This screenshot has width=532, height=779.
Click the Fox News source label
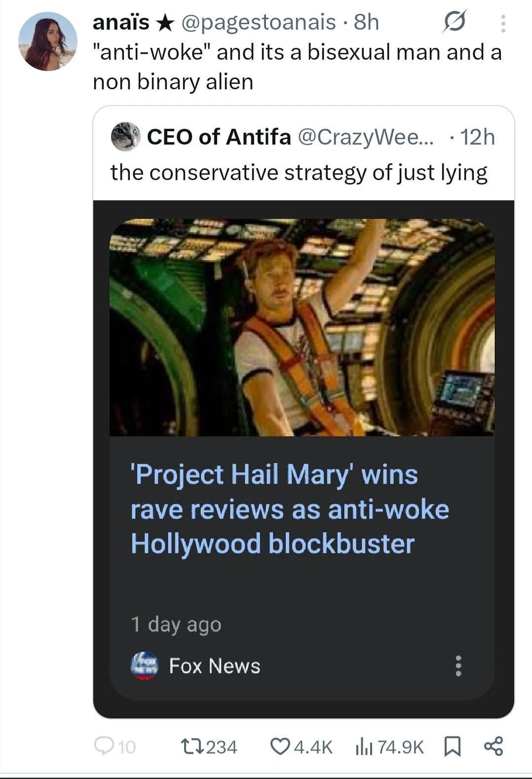[214, 666]
